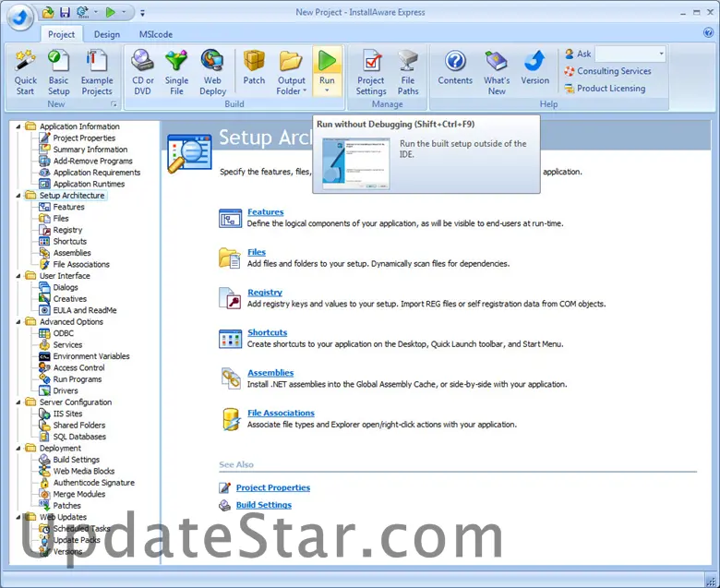Go to Build Settings under See Also
The width and height of the screenshot is (720, 588).
tap(264, 505)
